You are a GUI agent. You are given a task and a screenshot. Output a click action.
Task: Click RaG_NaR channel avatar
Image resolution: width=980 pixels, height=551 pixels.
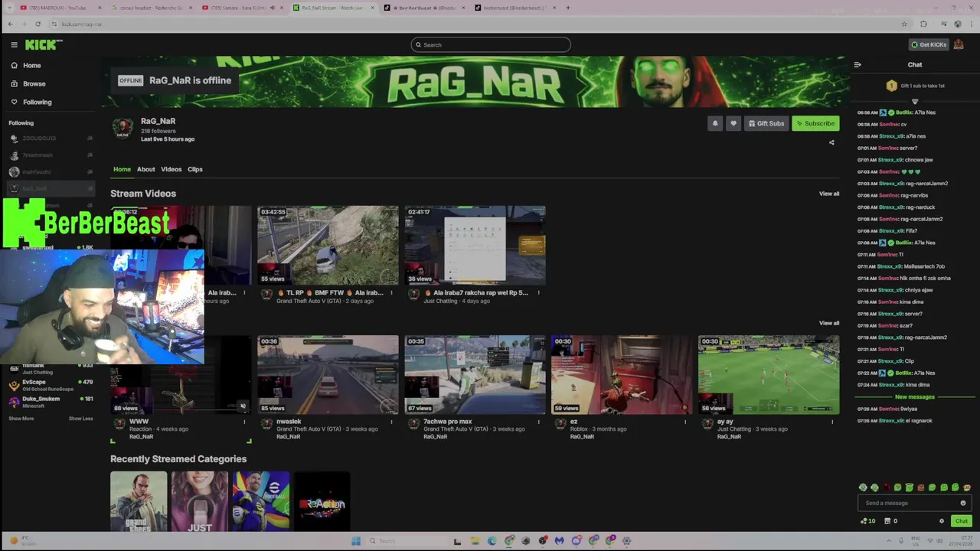point(122,129)
